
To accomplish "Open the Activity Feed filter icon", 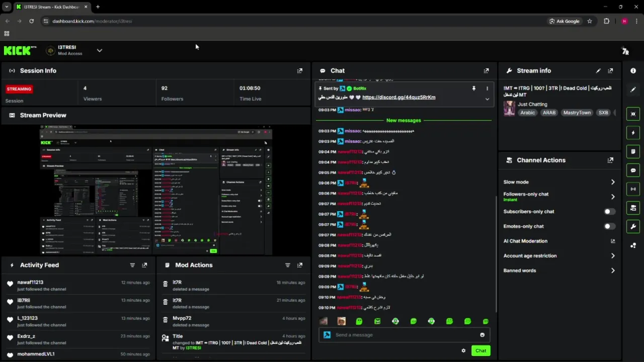I will [x=132, y=265].
